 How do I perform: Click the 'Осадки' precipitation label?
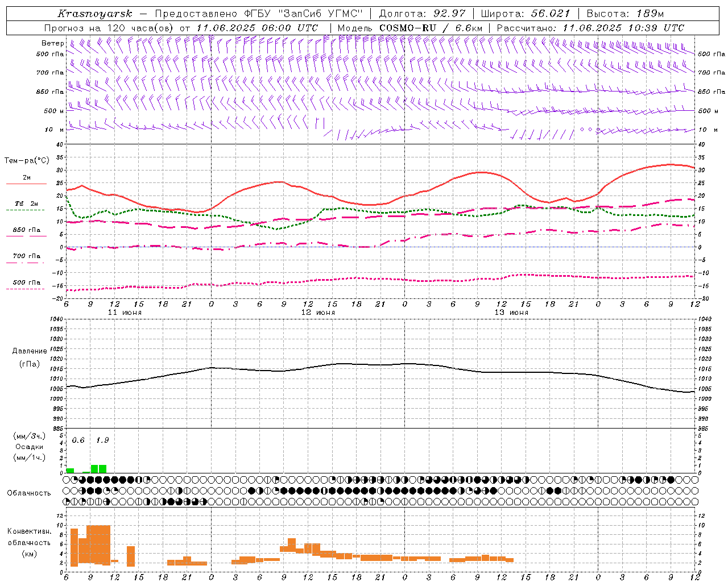click(30, 447)
